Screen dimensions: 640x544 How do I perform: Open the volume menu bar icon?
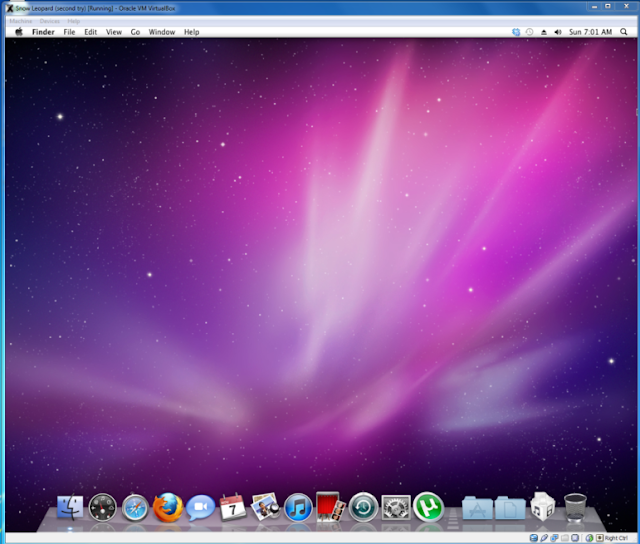tap(558, 32)
